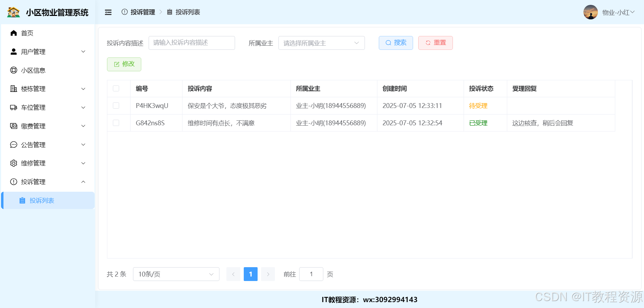The width and height of the screenshot is (644, 308).
Task: Open the 缴费管理 menu label
Action: tap(33, 126)
